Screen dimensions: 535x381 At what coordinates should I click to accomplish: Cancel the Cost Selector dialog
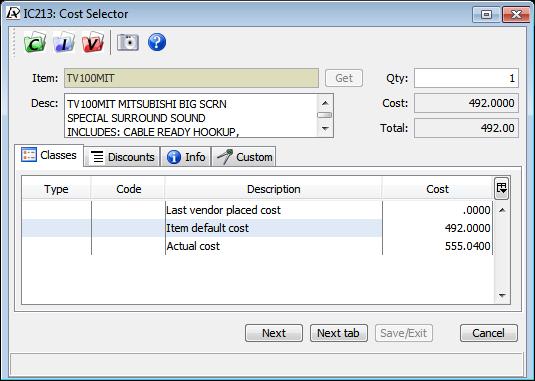click(489, 333)
